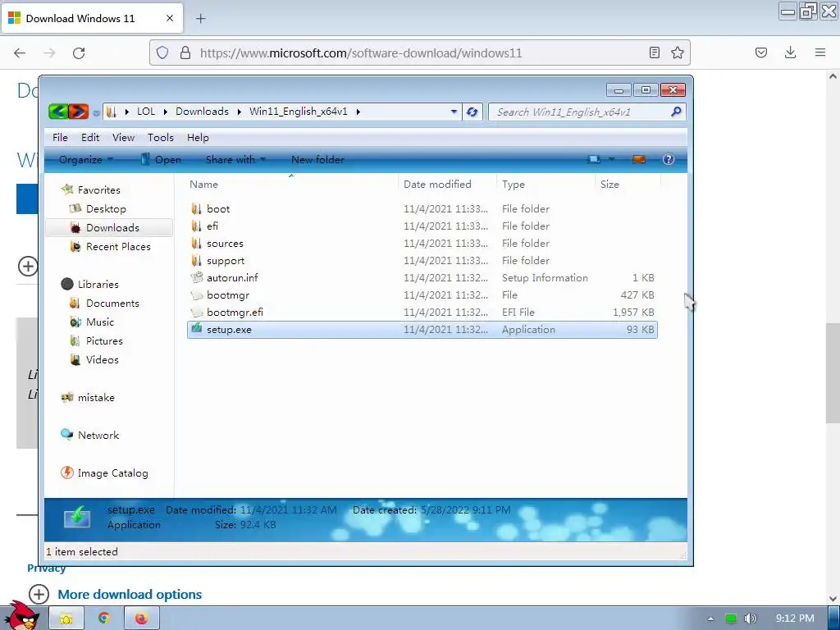The height and width of the screenshot is (630, 840).
Task: Go back in the browser
Action: [x=20, y=52]
